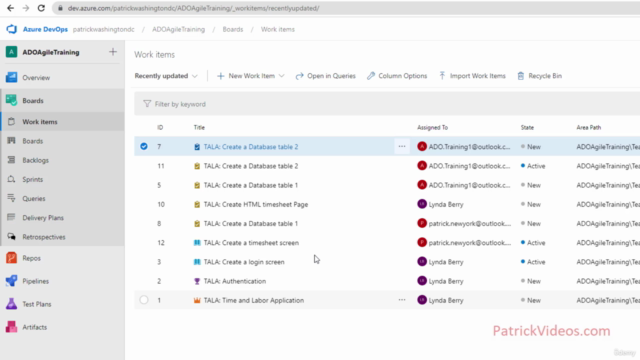640x360 pixels.
Task: Uncheck the selected checkbox on row 7
Action: click(144, 146)
